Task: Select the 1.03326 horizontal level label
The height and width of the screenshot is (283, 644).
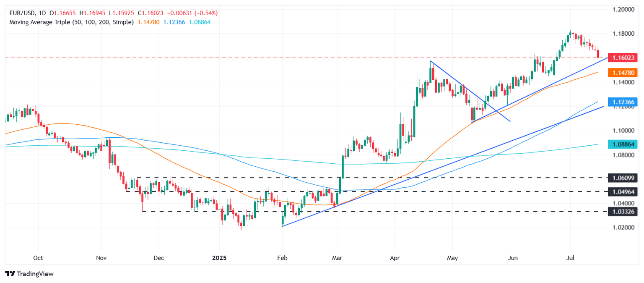Action: [625, 212]
